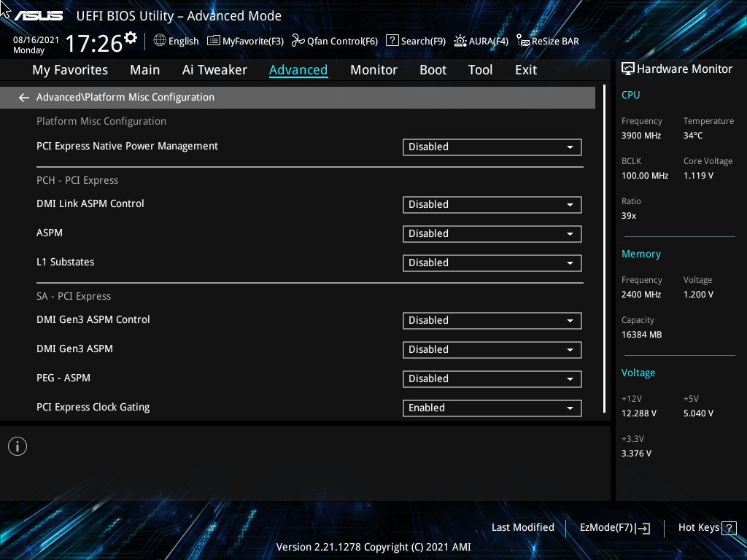Select the ASPM label under PCH
This screenshot has height=560, width=747.
click(x=50, y=233)
